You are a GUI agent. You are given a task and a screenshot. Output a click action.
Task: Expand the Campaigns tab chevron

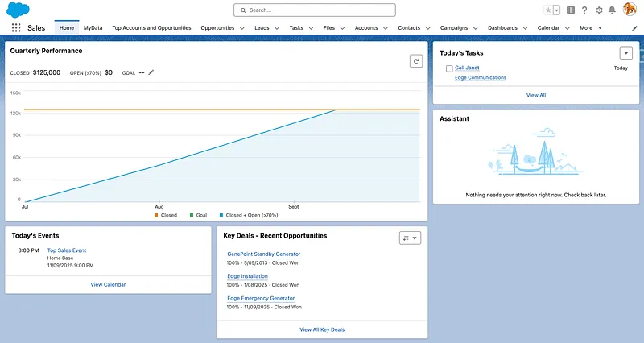tap(475, 28)
